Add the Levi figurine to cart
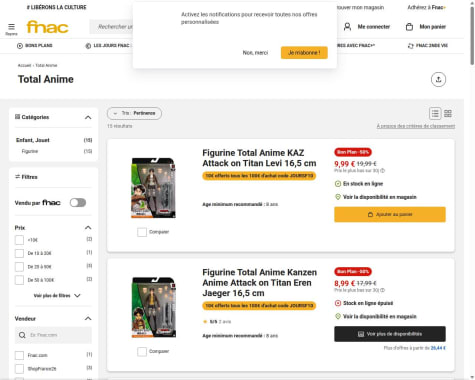 pos(390,214)
